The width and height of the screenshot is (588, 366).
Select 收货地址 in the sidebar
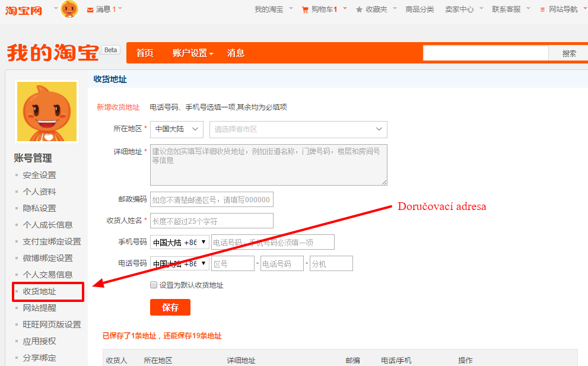pos(40,291)
